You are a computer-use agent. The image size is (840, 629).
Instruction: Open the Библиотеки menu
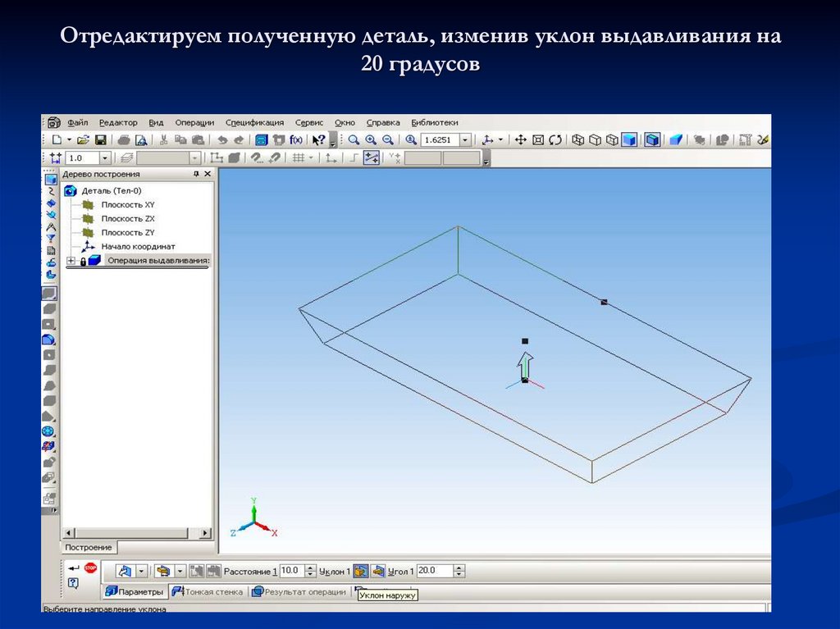click(x=435, y=123)
